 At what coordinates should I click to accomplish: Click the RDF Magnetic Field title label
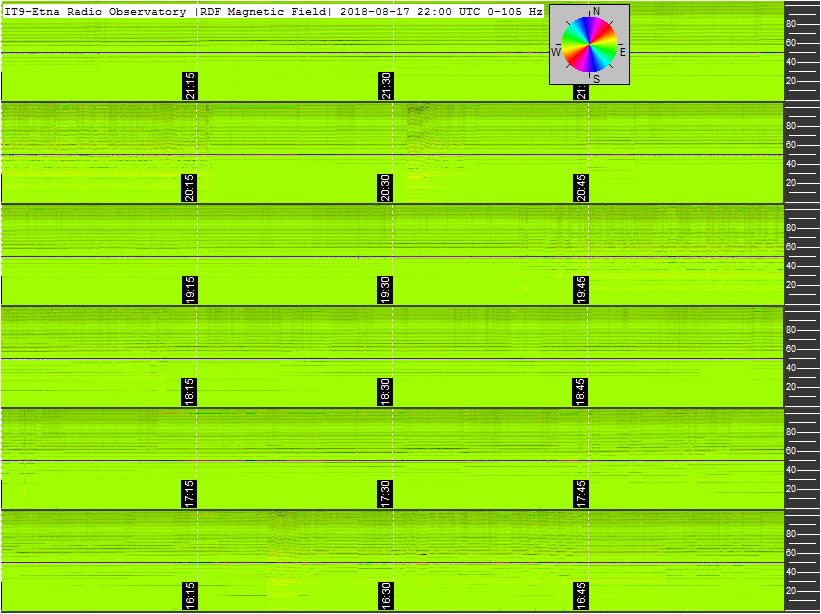coord(262,12)
